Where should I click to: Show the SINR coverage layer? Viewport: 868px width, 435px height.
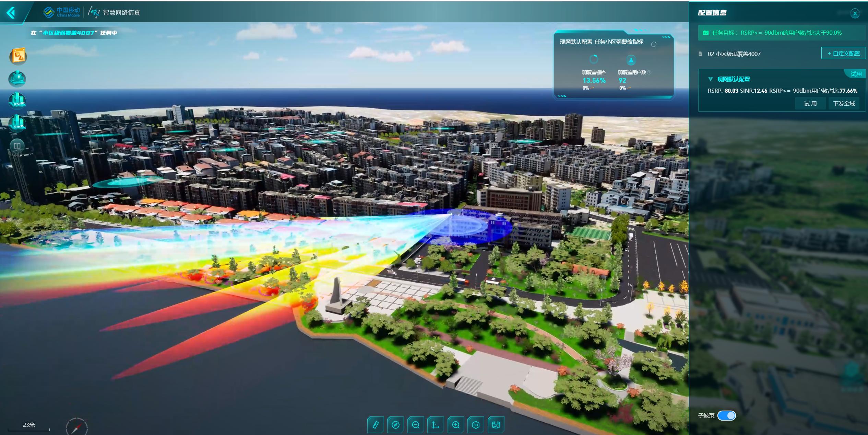(17, 123)
